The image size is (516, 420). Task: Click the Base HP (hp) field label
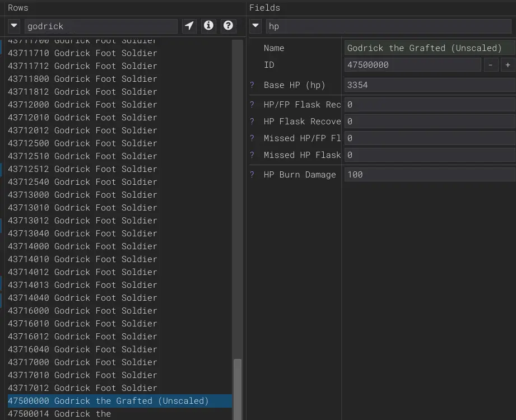click(x=295, y=85)
